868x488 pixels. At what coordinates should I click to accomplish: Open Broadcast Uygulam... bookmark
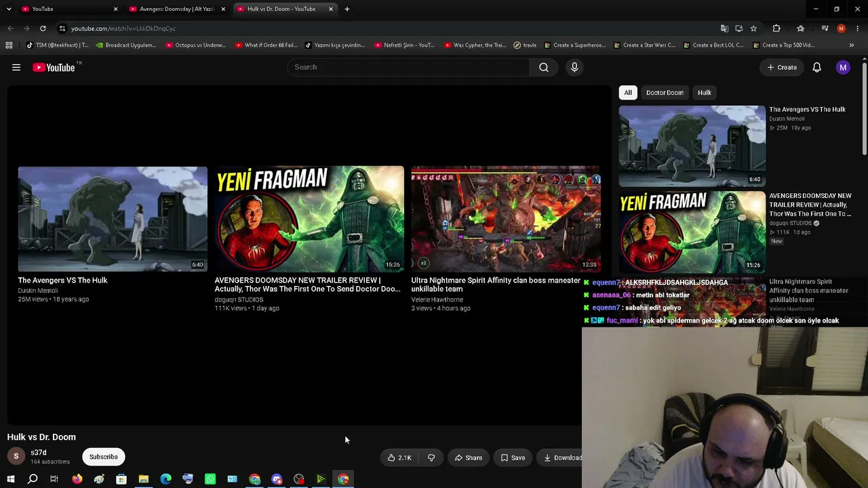pyautogui.click(x=126, y=45)
